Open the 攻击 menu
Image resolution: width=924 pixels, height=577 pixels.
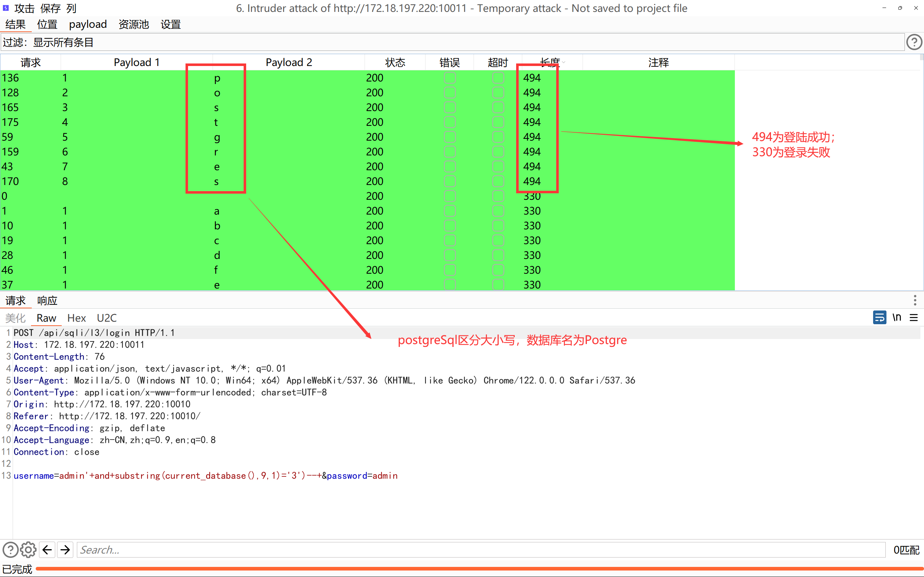point(24,8)
